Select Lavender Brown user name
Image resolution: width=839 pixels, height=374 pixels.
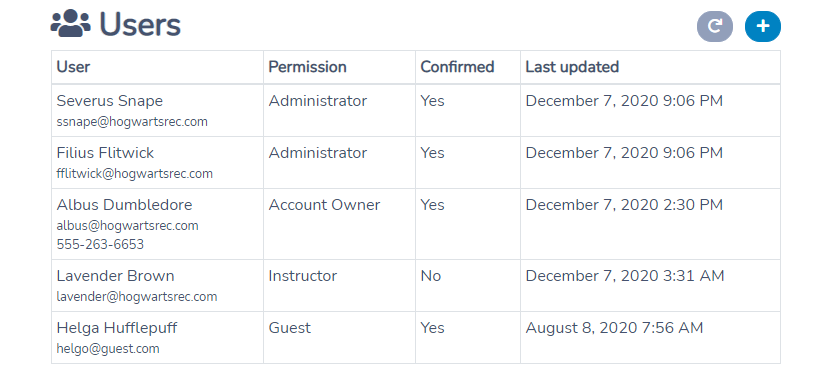pyautogui.click(x=116, y=276)
